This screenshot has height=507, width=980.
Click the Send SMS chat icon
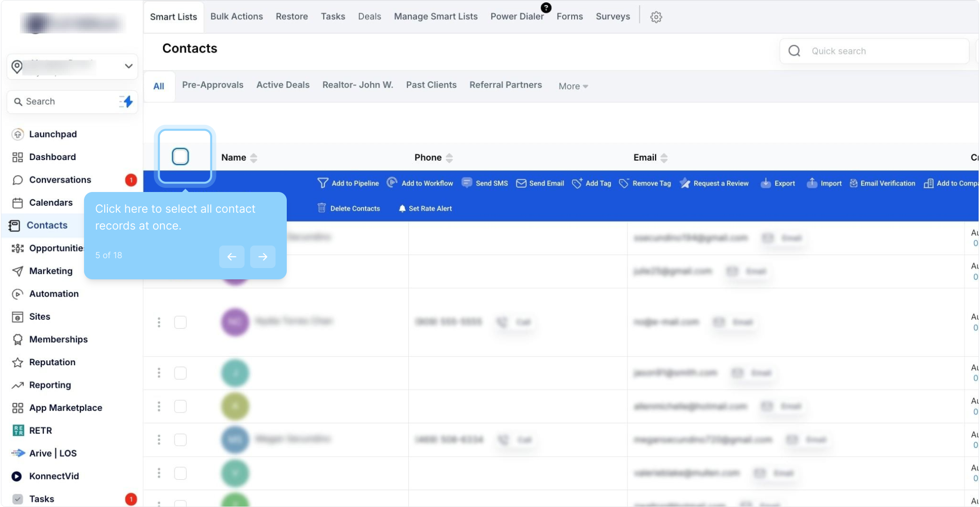pyautogui.click(x=467, y=183)
